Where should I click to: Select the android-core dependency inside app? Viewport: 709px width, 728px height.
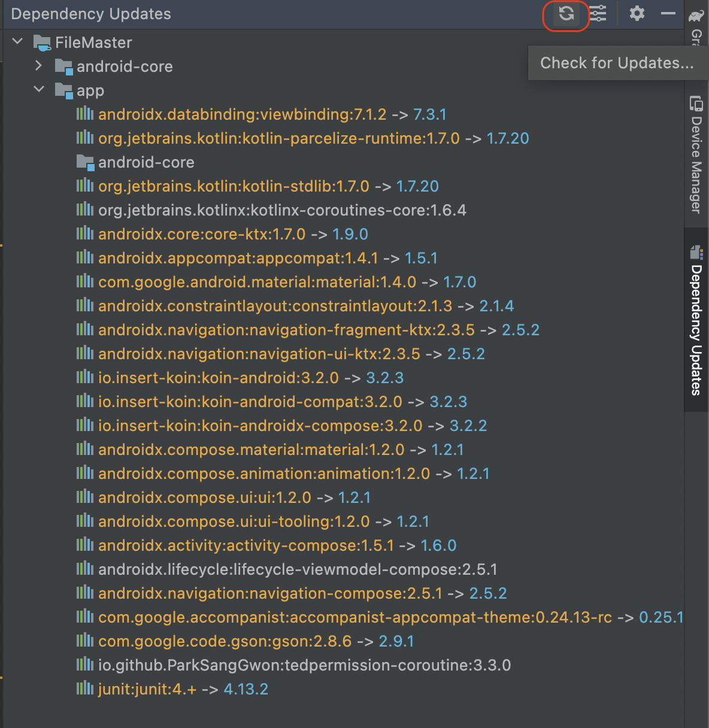(x=136, y=162)
